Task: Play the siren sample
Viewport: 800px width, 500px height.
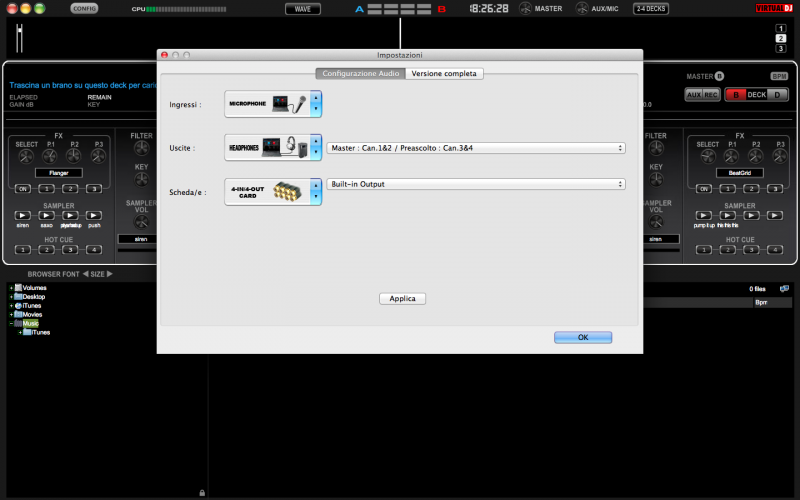Action: (22, 215)
